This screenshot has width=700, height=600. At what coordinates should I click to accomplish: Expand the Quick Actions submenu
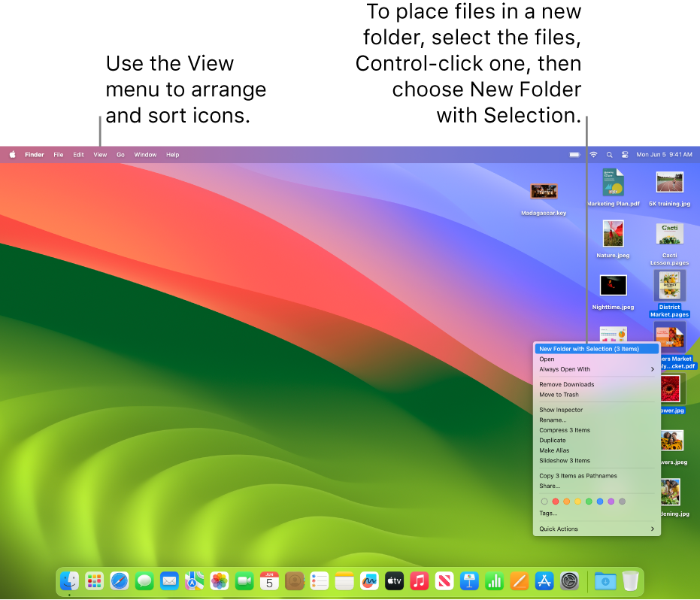pos(597,529)
